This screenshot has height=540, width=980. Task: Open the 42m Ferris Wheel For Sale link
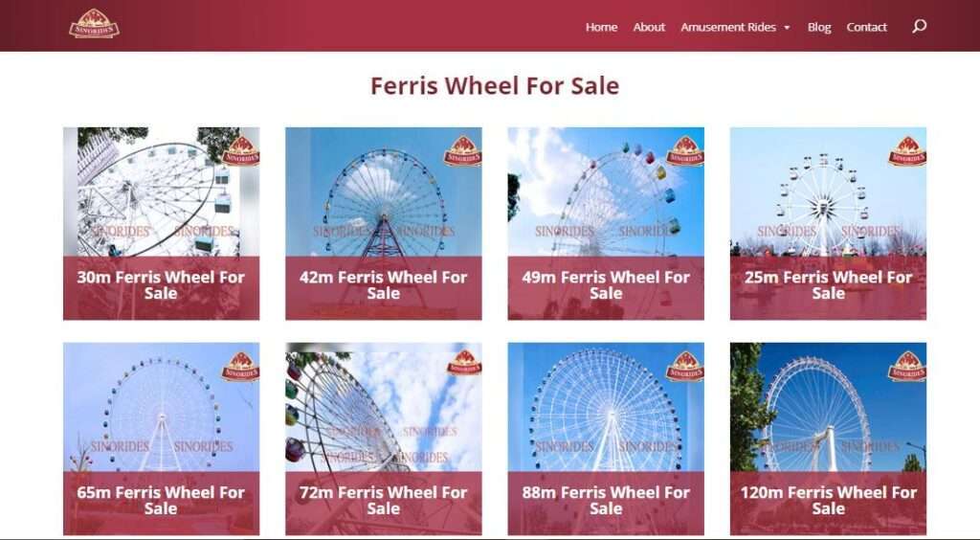pos(384,285)
